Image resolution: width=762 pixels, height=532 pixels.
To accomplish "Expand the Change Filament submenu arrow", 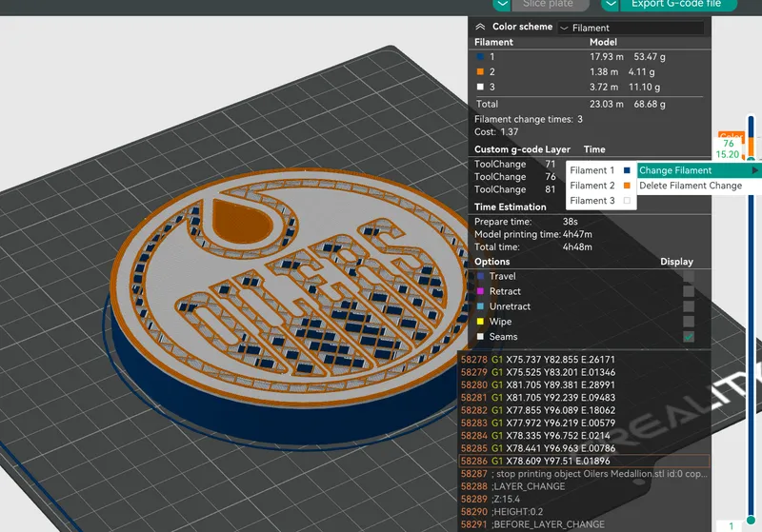I will [x=754, y=170].
